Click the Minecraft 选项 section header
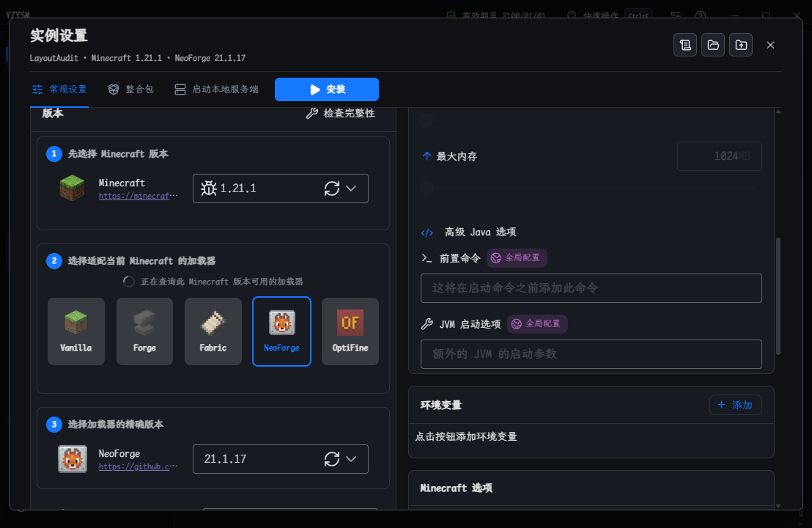 click(457, 488)
